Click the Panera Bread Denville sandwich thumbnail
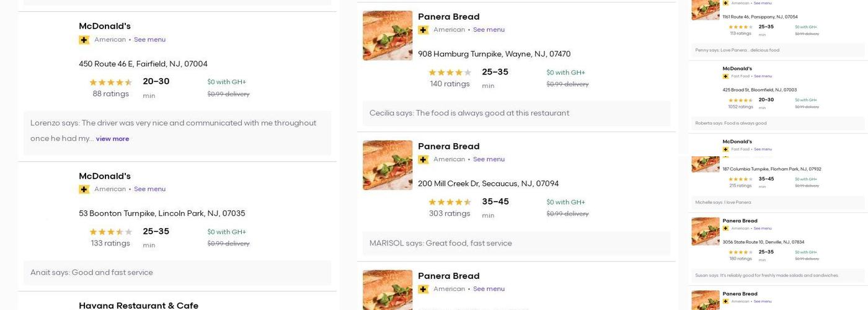The image size is (868, 310). tap(706, 231)
